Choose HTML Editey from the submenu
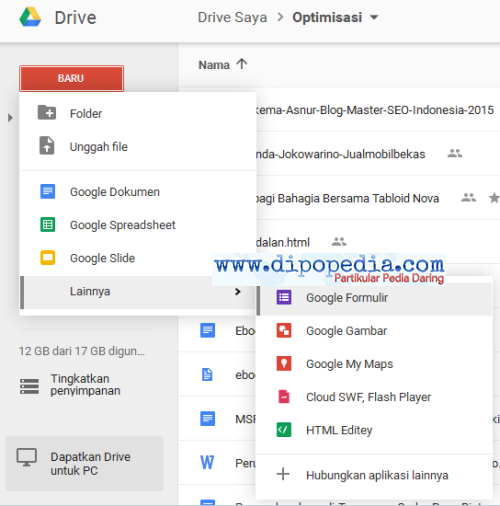The width and height of the screenshot is (500, 506). tap(374, 430)
